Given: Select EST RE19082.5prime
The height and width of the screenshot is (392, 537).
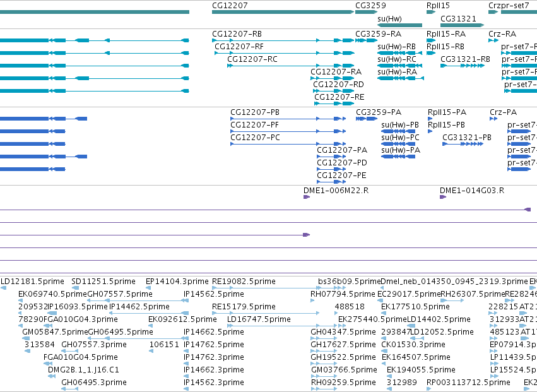Looking at the screenshot, I should click(244, 282).
